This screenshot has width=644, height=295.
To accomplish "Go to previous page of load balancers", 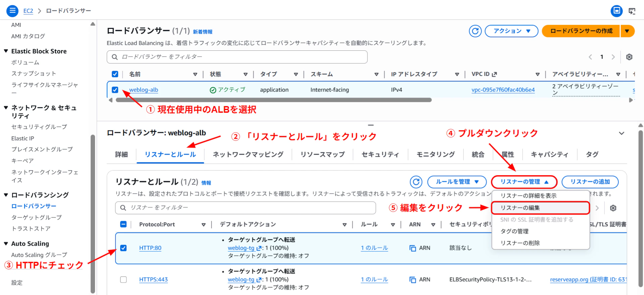I will [x=590, y=57].
